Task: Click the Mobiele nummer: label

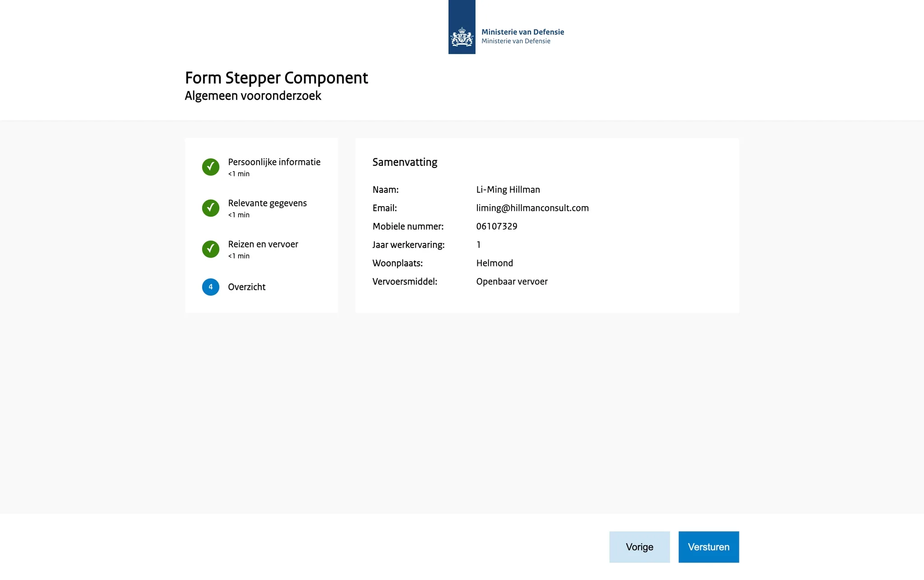Action: click(408, 227)
